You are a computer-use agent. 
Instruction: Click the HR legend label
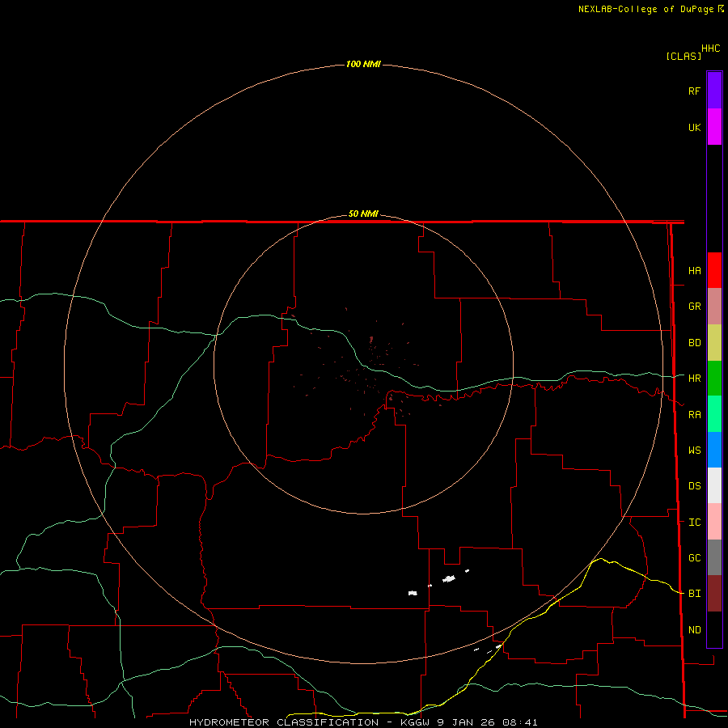pyautogui.click(x=694, y=379)
